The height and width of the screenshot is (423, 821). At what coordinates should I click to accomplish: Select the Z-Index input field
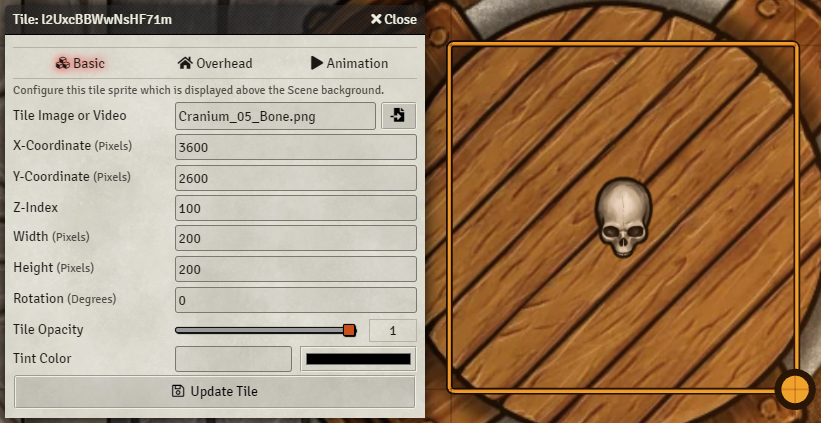(x=296, y=208)
